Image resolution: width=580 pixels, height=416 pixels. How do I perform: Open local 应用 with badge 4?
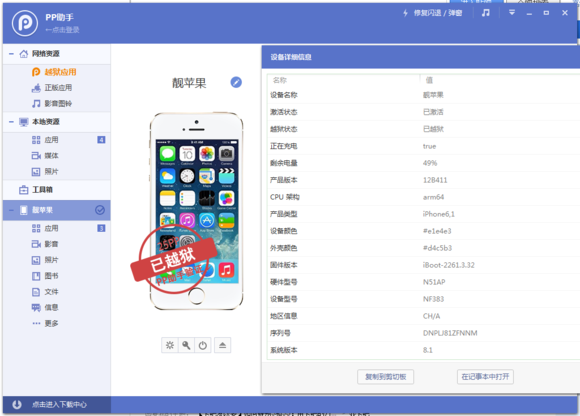click(57, 140)
